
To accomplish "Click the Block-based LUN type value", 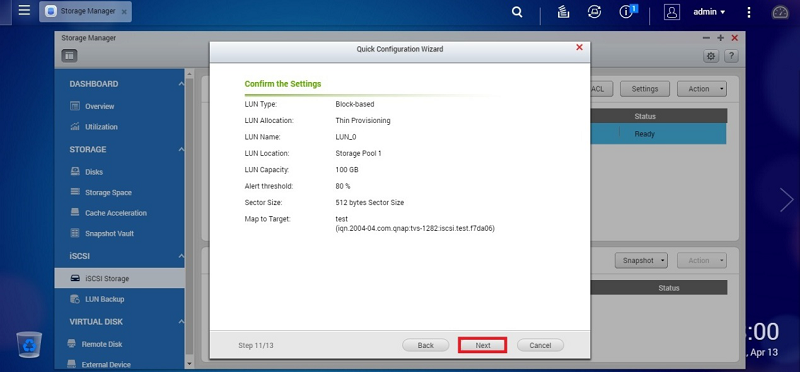I will tap(355, 104).
